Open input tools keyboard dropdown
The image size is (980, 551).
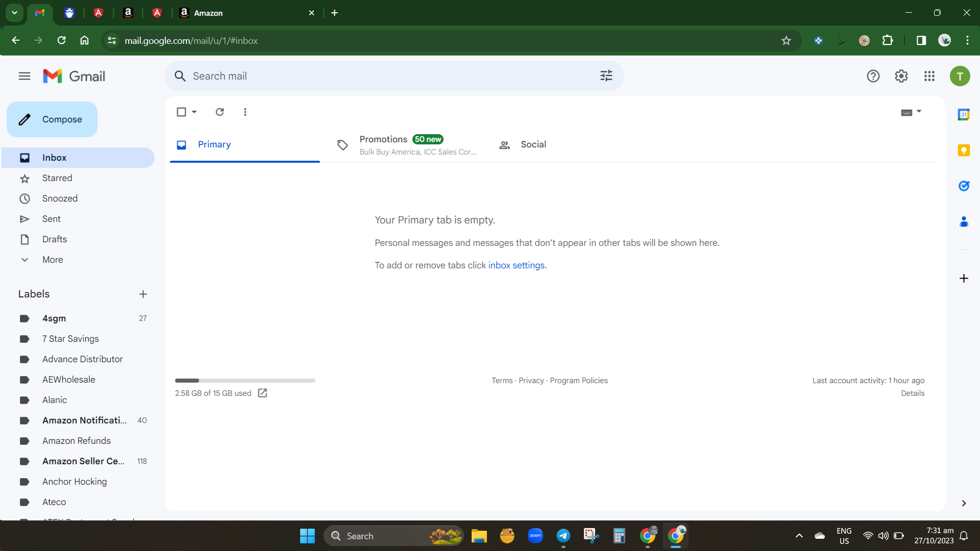911,112
